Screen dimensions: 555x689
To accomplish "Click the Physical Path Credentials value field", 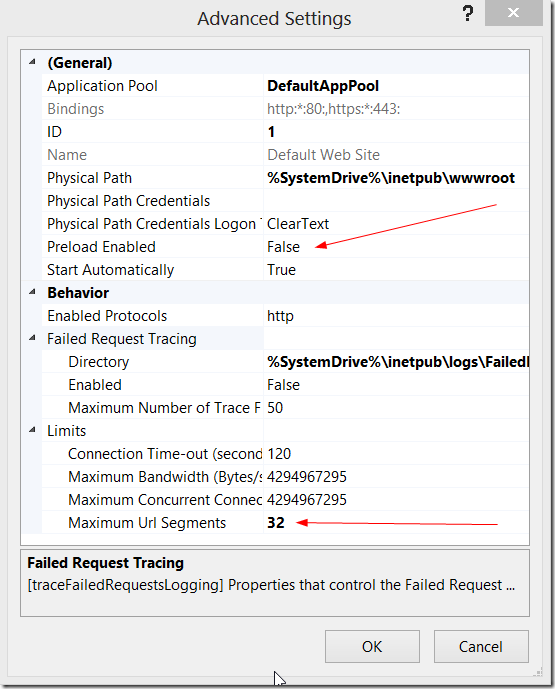I will [396, 201].
